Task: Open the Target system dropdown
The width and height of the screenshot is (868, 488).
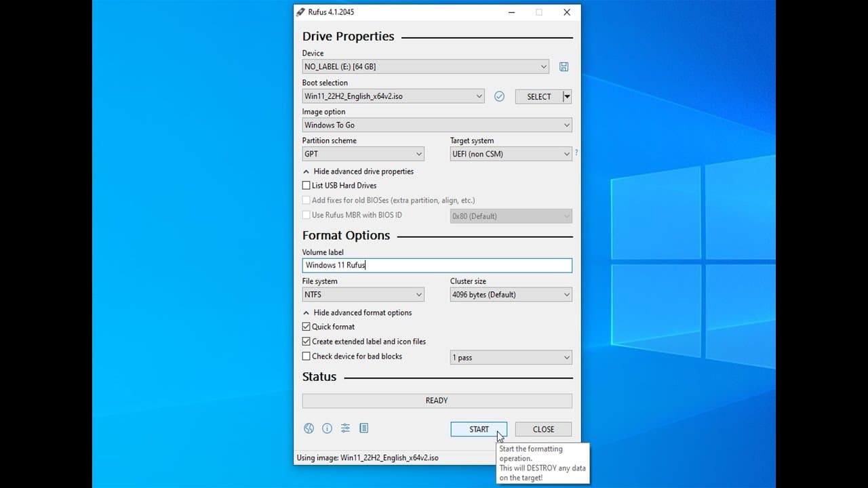Action: [x=511, y=154]
